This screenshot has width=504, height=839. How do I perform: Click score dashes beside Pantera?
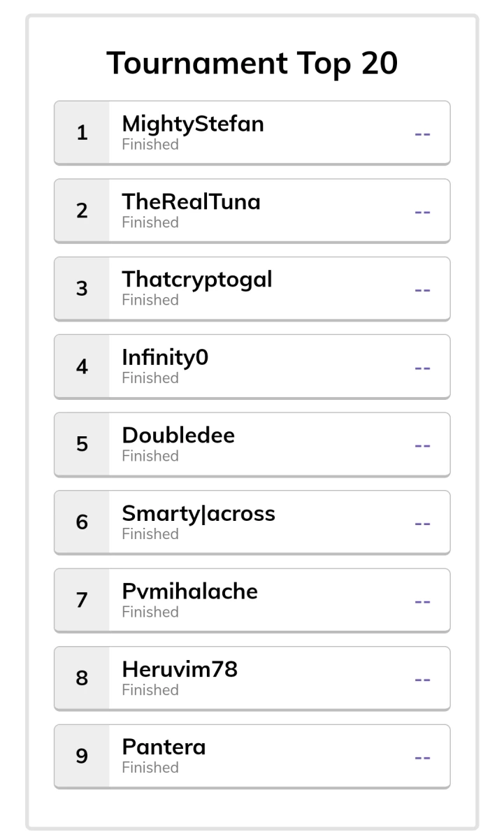[422, 757]
